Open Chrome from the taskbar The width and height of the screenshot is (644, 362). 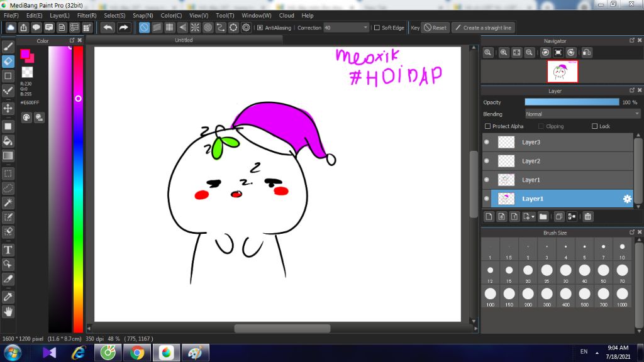click(x=137, y=353)
